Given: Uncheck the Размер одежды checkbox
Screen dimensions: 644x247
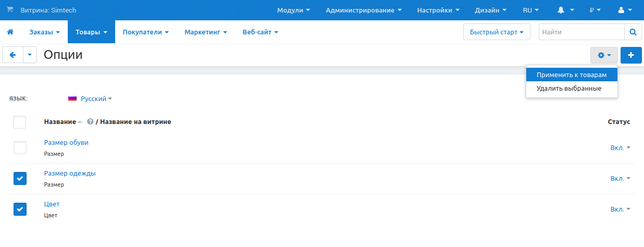Looking at the screenshot, I should click(x=20, y=179).
